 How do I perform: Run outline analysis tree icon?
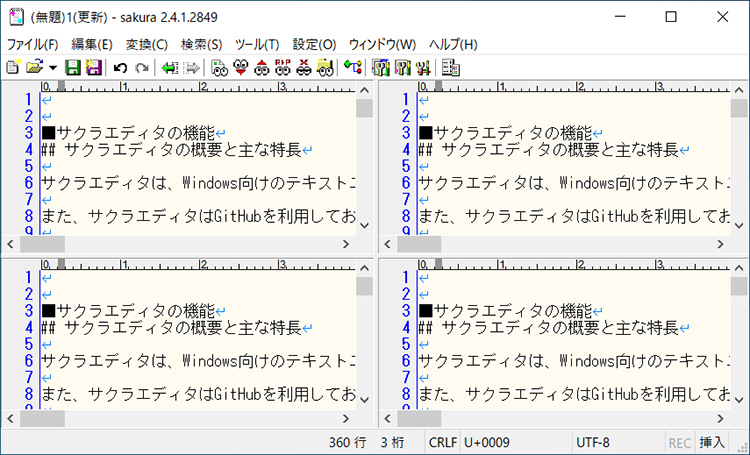[x=353, y=67]
